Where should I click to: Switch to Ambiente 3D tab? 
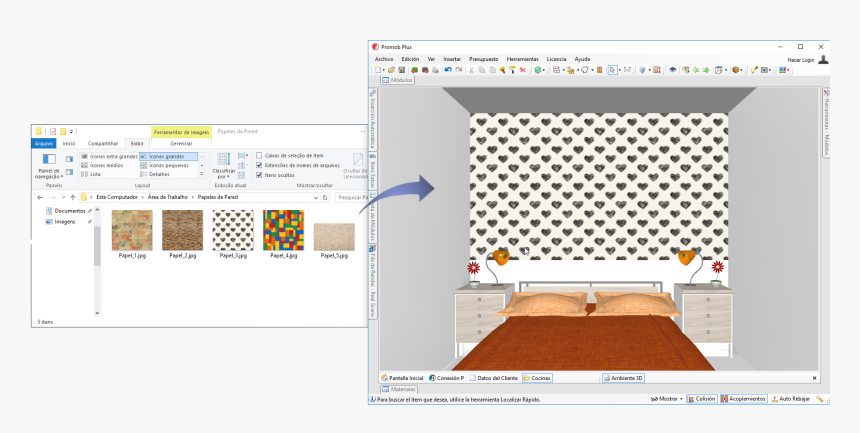pyautogui.click(x=623, y=378)
